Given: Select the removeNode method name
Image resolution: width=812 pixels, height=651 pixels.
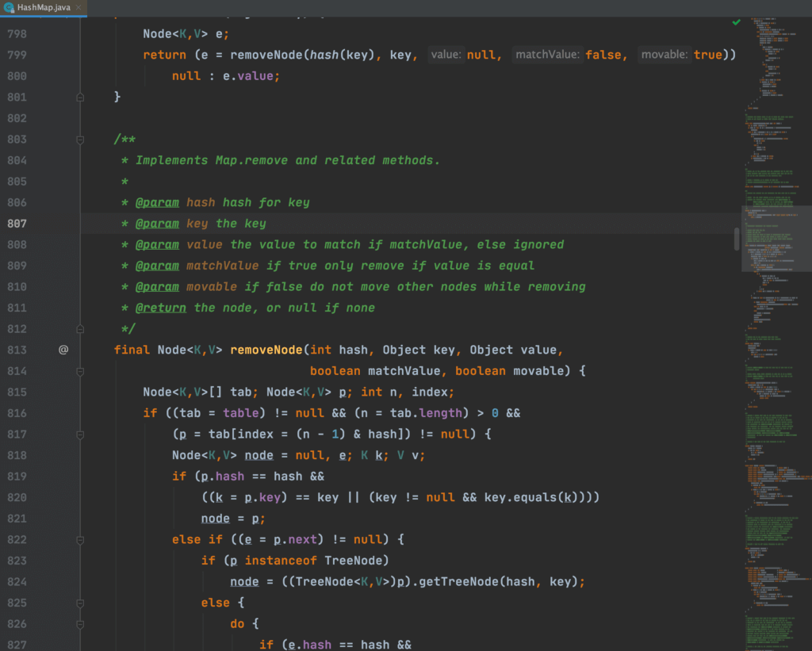Looking at the screenshot, I should pos(266,349).
